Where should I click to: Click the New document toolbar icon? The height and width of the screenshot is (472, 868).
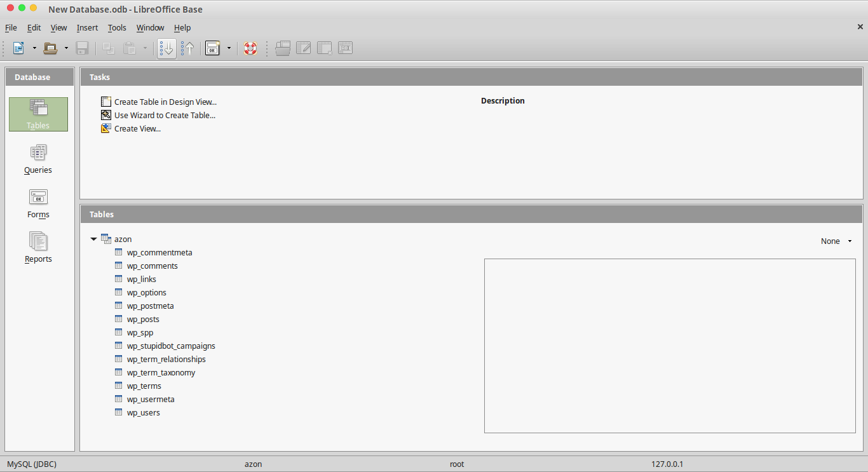tap(19, 48)
